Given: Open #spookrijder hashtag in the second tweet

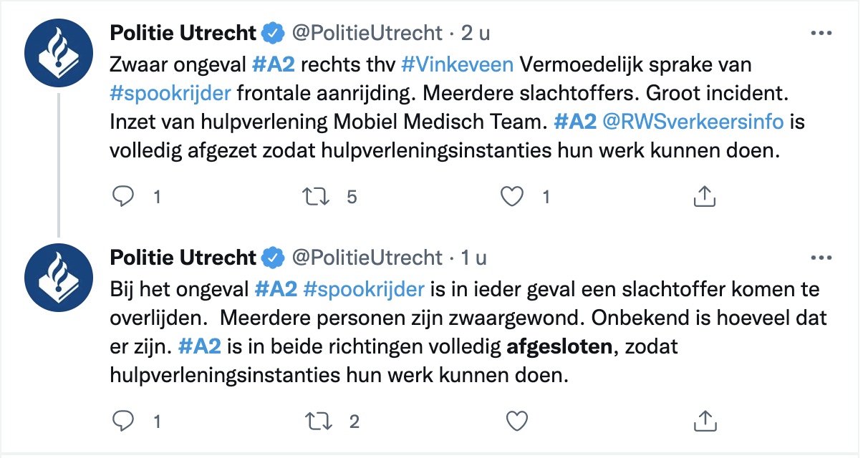Looking at the screenshot, I should (364, 289).
